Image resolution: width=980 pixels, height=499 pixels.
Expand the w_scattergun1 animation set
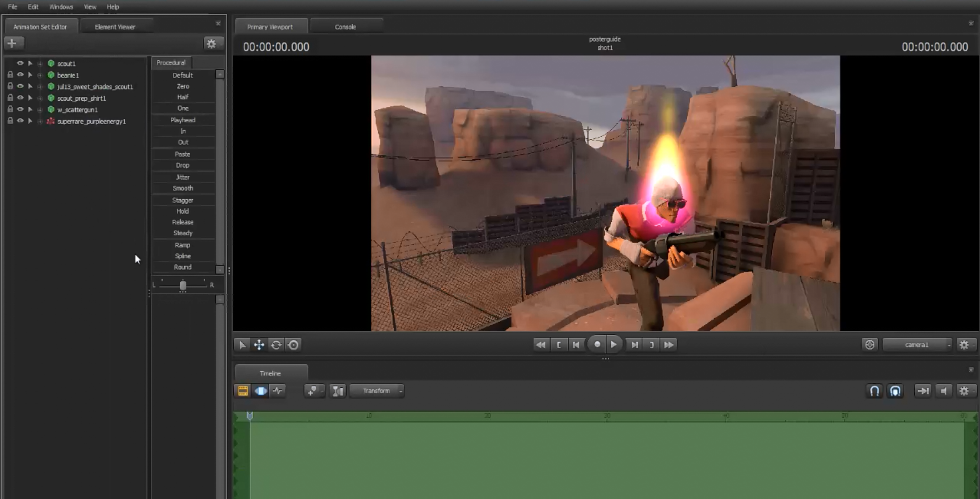click(40, 110)
